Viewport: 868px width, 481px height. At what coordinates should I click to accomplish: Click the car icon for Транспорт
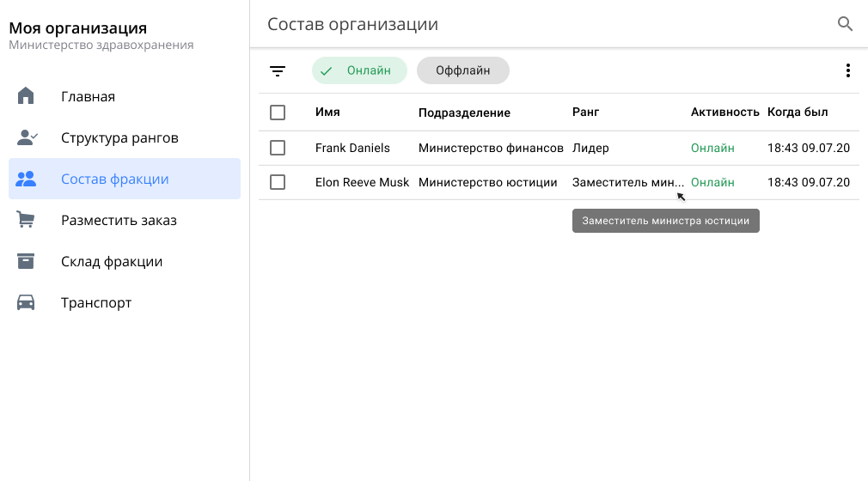coord(27,302)
